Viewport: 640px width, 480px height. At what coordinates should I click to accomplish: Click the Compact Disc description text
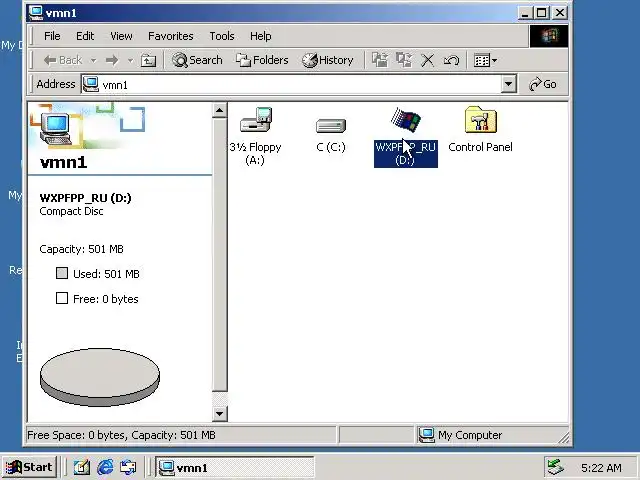71,211
